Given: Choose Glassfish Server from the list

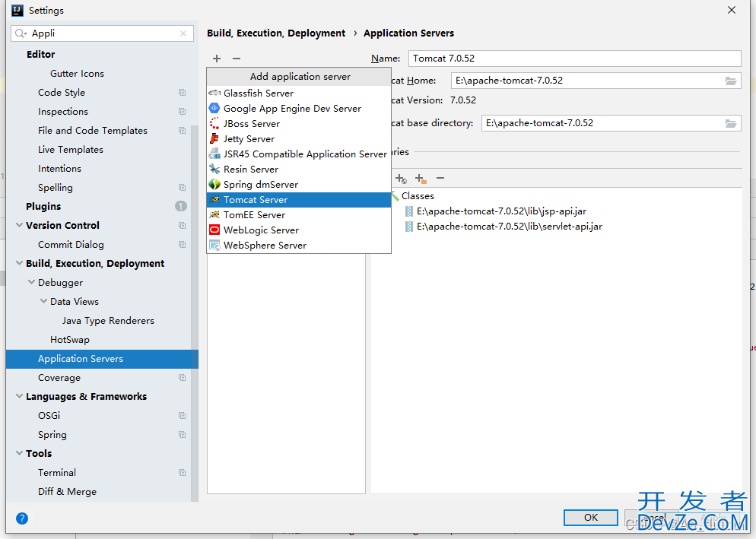Looking at the screenshot, I should [x=299, y=93].
